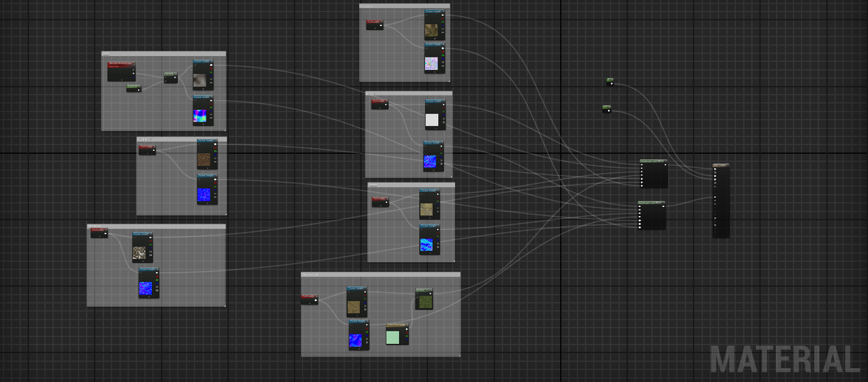This screenshot has height=382, width=868.
Task: Select the gray rocky cliff texture thumbnail
Action: tap(139, 253)
